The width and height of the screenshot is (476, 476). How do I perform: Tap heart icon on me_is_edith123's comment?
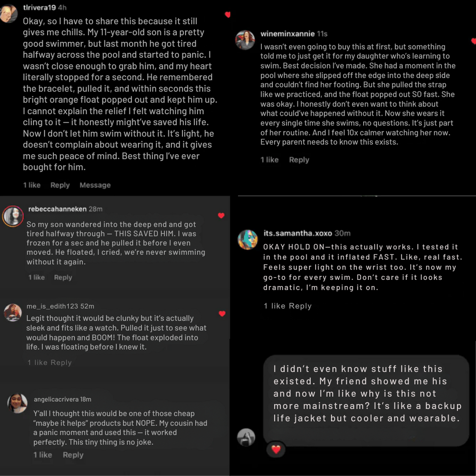tap(222, 314)
